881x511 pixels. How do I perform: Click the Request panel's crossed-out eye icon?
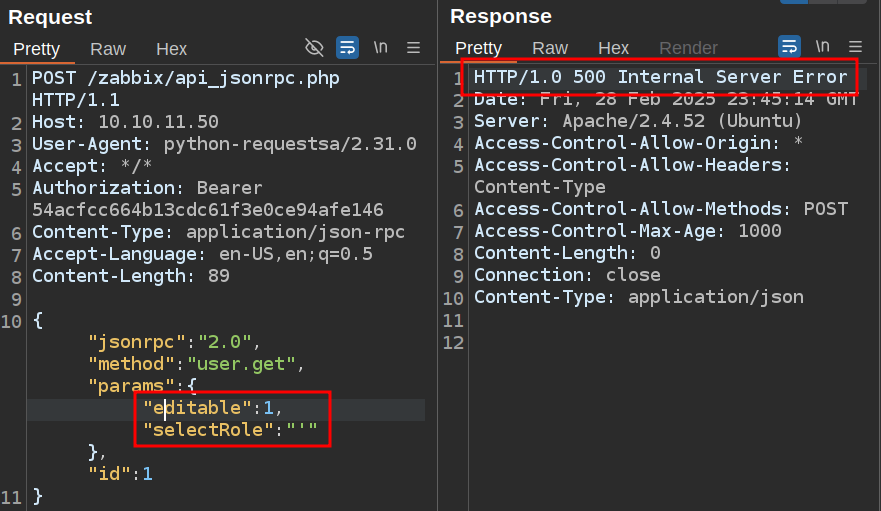tap(314, 47)
